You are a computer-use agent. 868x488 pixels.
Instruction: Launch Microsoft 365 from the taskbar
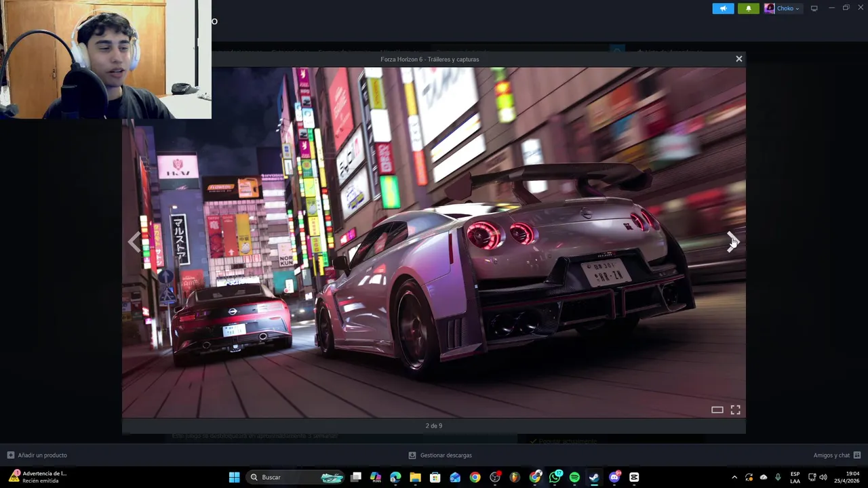(376, 477)
